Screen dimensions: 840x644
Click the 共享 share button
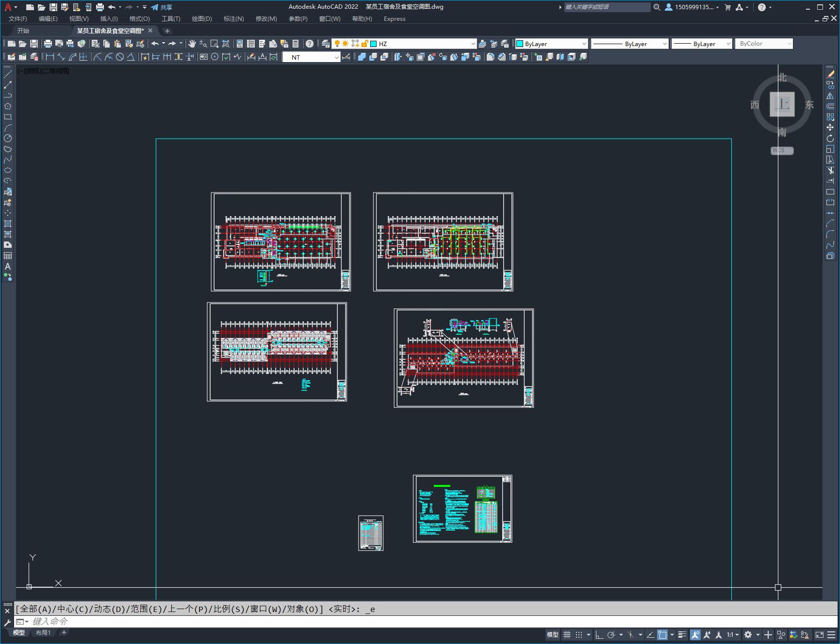click(x=162, y=7)
